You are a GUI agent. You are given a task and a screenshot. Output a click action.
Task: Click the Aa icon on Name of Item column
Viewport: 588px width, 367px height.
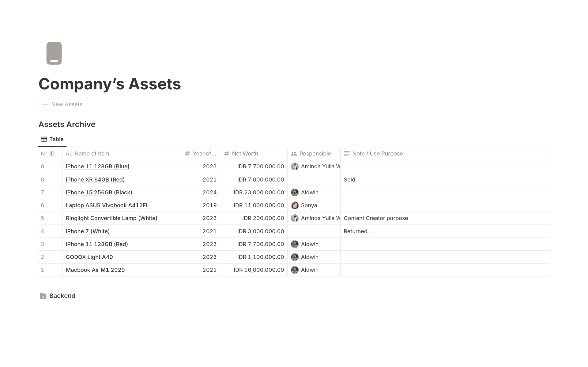tap(69, 154)
